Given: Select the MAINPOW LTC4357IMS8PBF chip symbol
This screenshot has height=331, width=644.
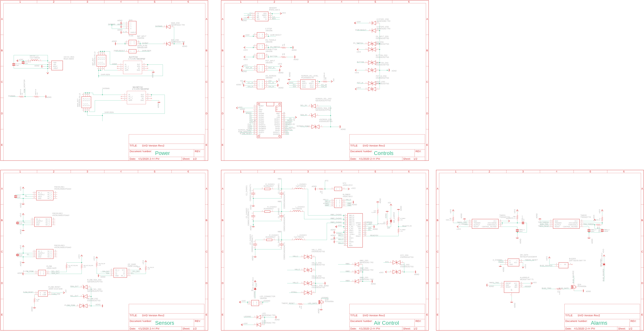Looking at the screenshot, I should click(136, 97).
